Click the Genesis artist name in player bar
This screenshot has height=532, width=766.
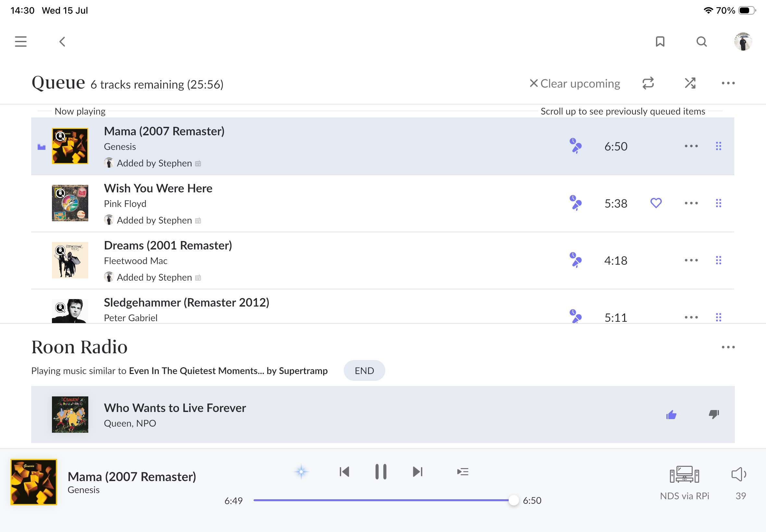(84, 490)
